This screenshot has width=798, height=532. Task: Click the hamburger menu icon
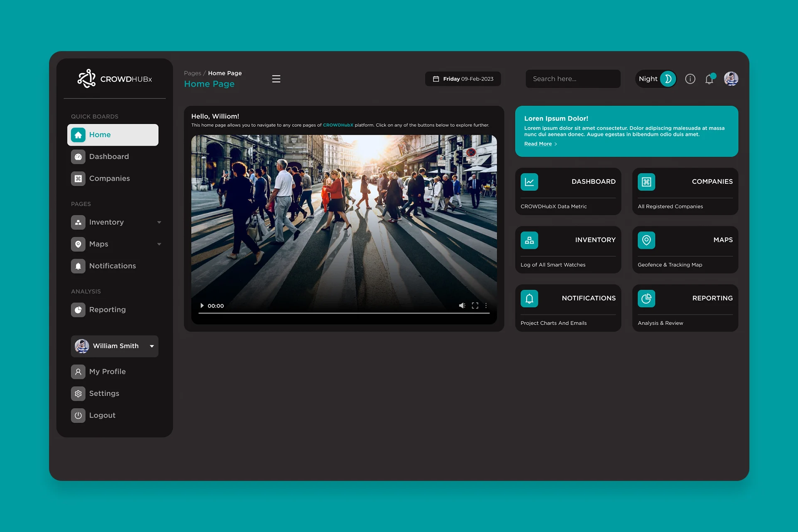(x=276, y=79)
